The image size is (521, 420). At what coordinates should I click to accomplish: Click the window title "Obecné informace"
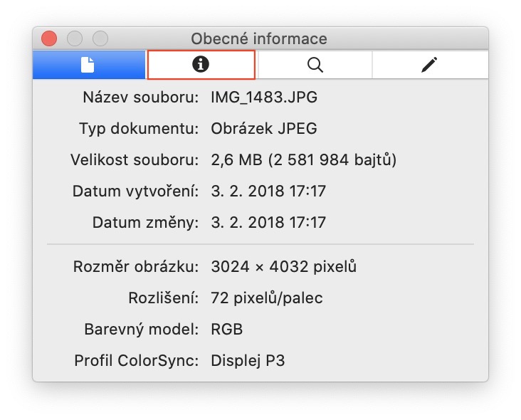point(259,38)
